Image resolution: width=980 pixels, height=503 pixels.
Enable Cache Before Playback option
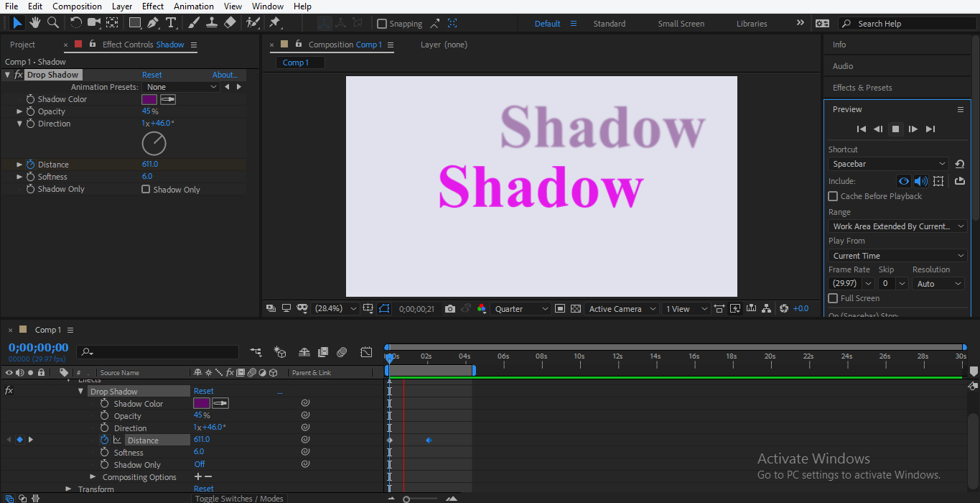[x=833, y=196]
